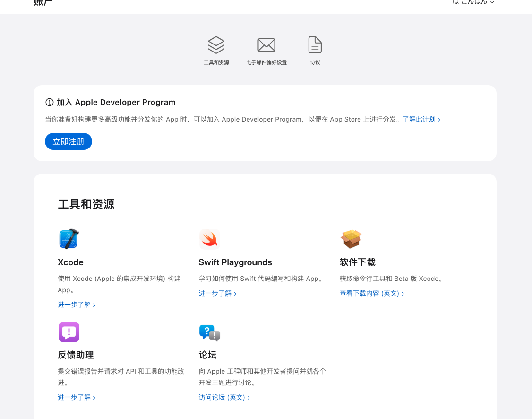Click the 软件下载 package box icon
Viewport: 532px width, 419px height.
pos(351,239)
